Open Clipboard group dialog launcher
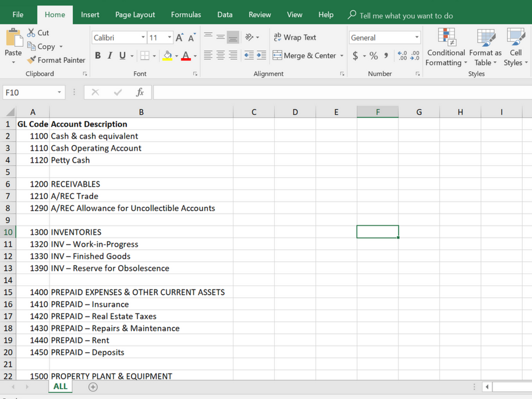Image resolution: width=532 pixels, height=399 pixels. tap(85, 74)
